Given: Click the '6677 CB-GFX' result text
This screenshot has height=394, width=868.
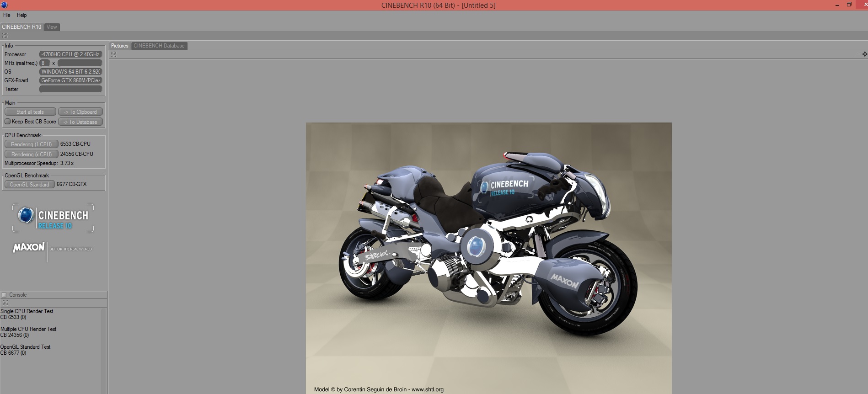Looking at the screenshot, I should click(71, 184).
